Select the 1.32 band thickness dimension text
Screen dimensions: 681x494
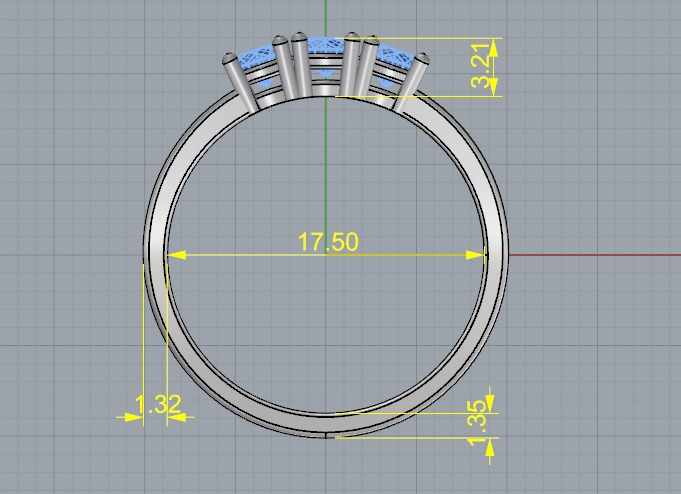coord(158,404)
